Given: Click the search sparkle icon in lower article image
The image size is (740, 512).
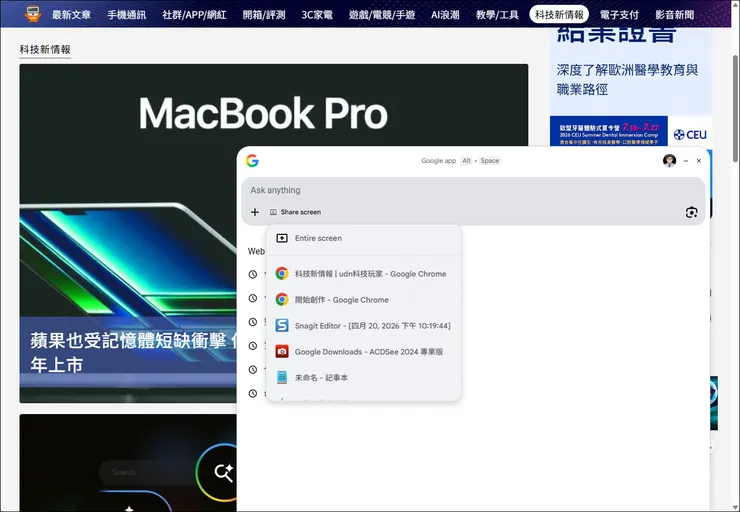Looking at the screenshot, I should [x=223, y=472].
